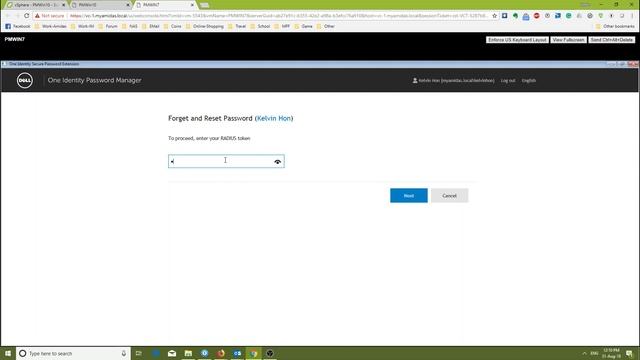This screenshot has width=640, height=360.
Task: Click the blue Next button
Action: pos(409,196)
